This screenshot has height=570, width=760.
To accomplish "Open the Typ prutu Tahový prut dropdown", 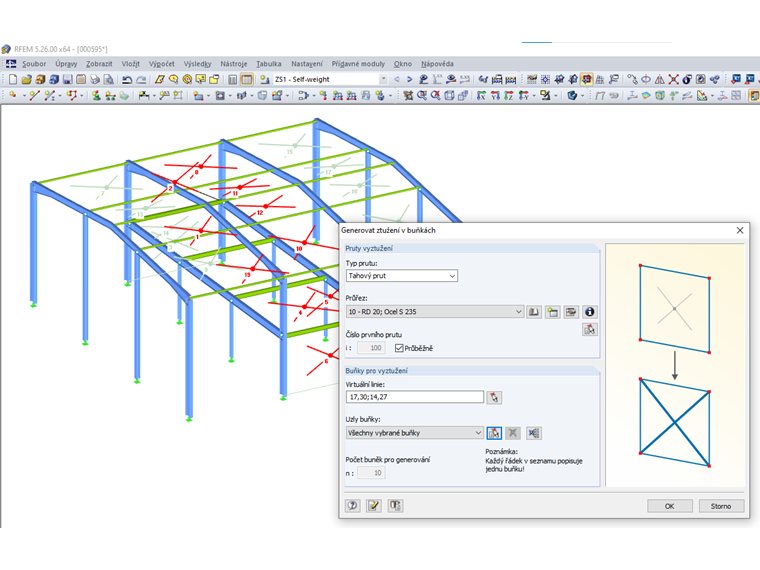I will (x=402, y=275).
